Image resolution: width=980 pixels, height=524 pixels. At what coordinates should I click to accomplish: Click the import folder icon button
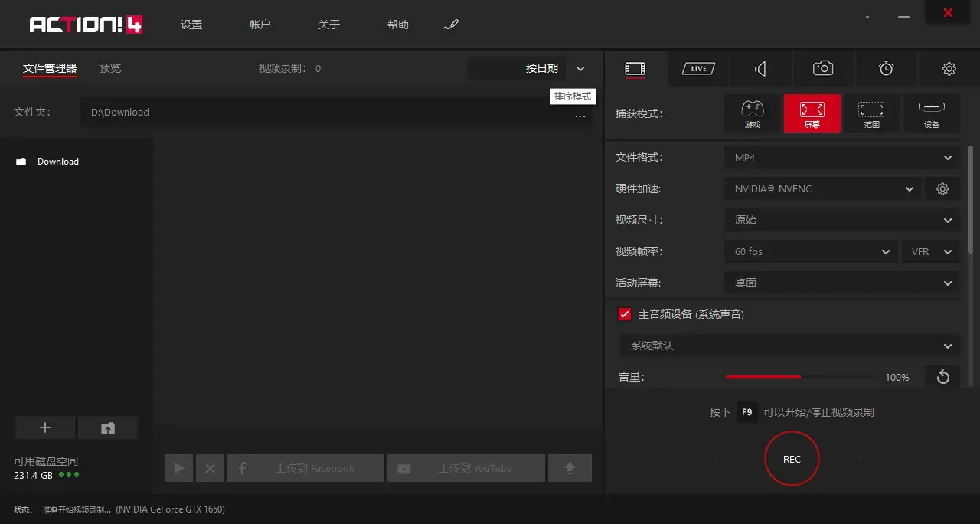click(x=108, y=428)
